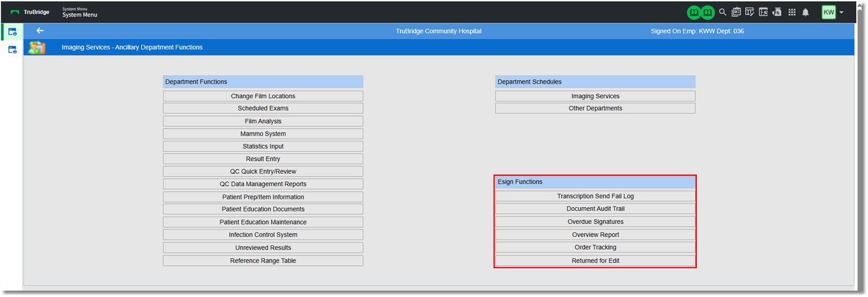Click the table edit pencil icon
The height and width of the screenshot is (297, 868).
pos(749,12)
